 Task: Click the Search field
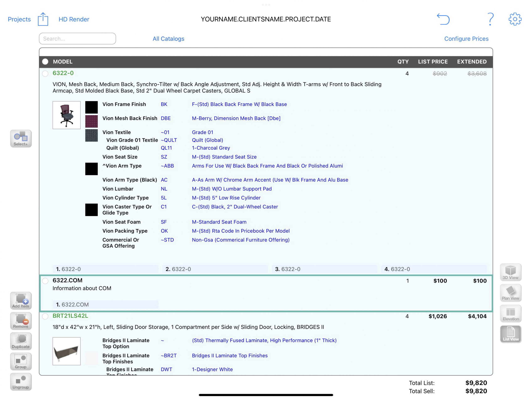[78, 38]
